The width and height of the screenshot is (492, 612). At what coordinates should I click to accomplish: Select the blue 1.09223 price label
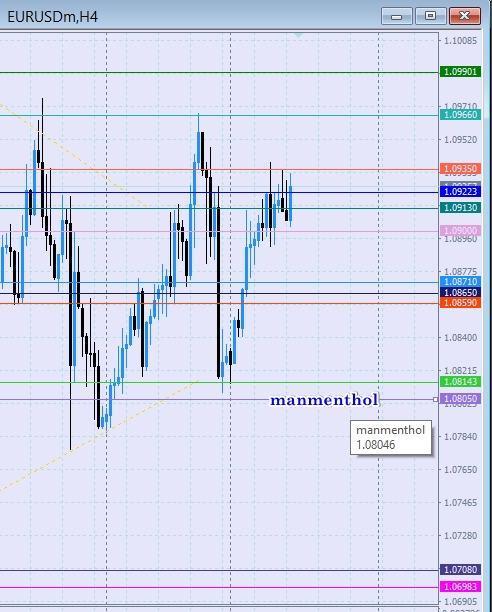click(x=460, y=192)
